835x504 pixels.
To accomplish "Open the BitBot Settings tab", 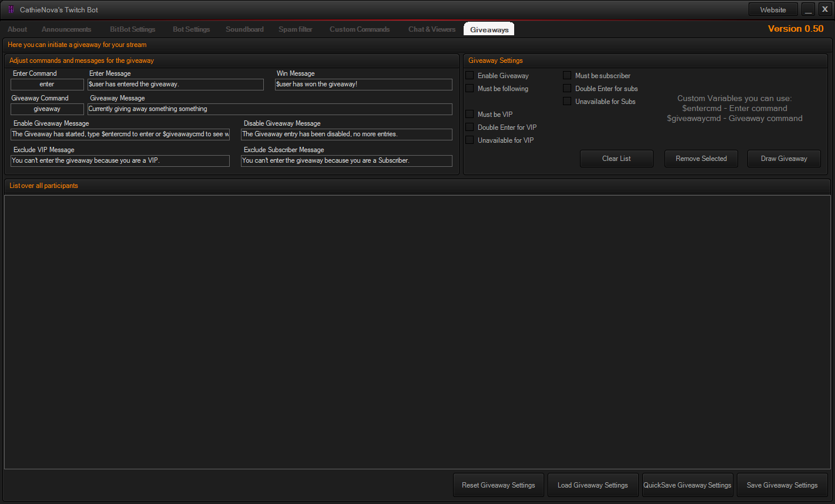I will click(x=133, y=29).
